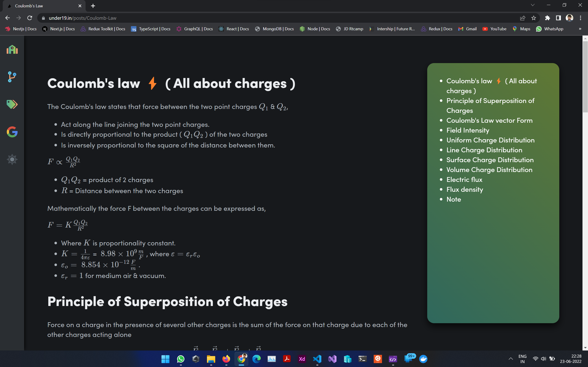Show hidden system tray icons

[x=511, y=359]
